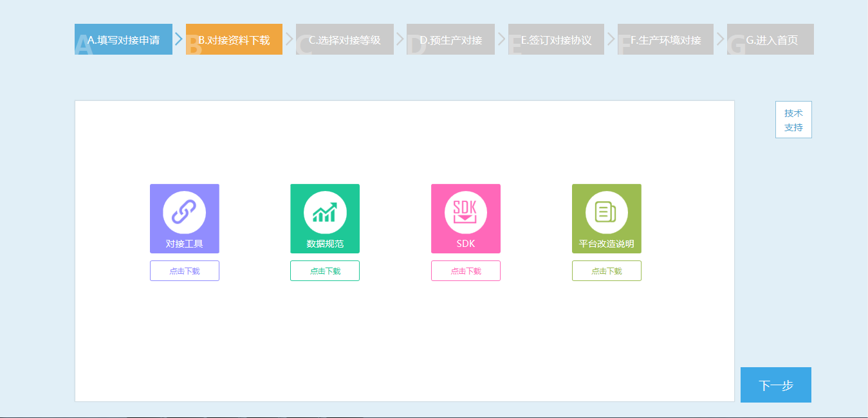Select step F.生产环境对接
The width and height of the screenshot is (868, 418).
[665, 39]
